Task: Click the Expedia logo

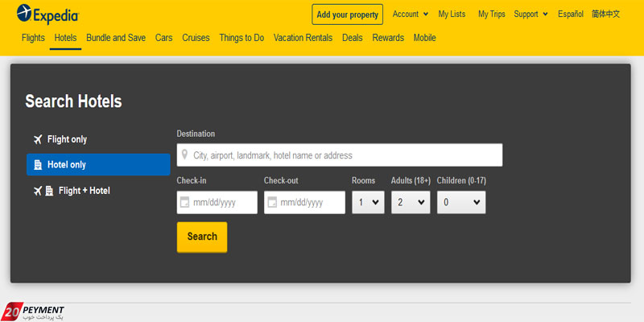Action: 47,14
